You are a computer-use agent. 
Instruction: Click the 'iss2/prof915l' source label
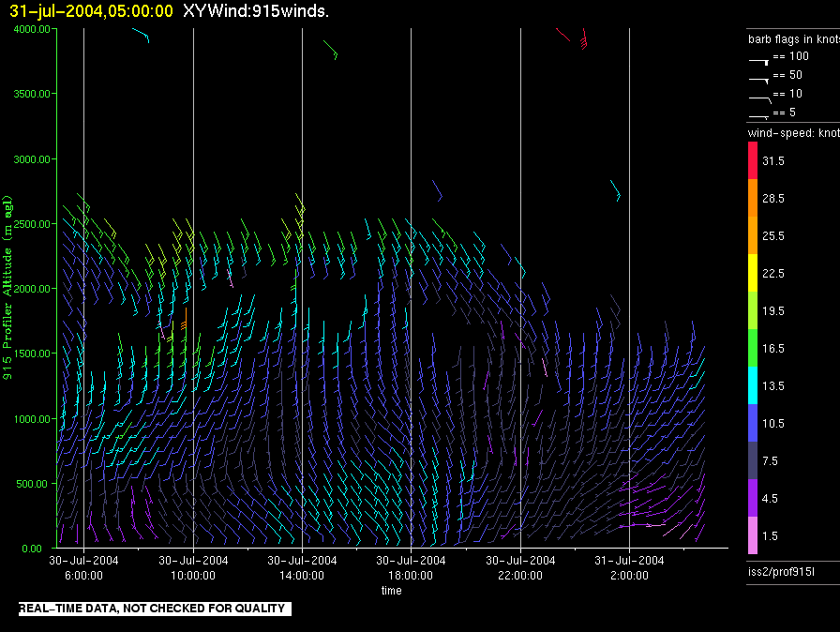781,572
